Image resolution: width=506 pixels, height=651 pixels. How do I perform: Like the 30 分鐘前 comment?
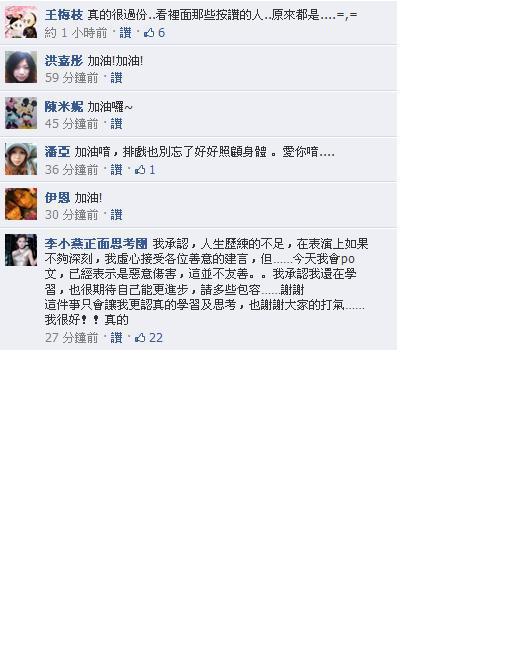[x=116, y=215]
